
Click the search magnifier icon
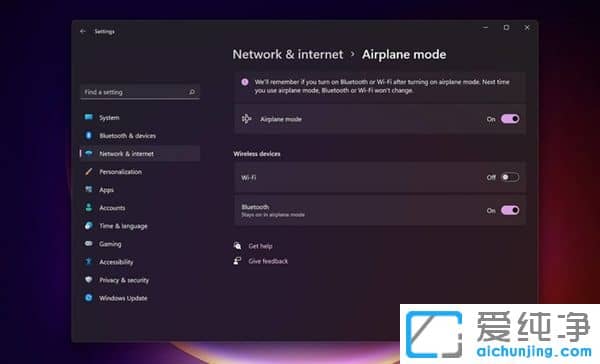(x=192, y=92)
